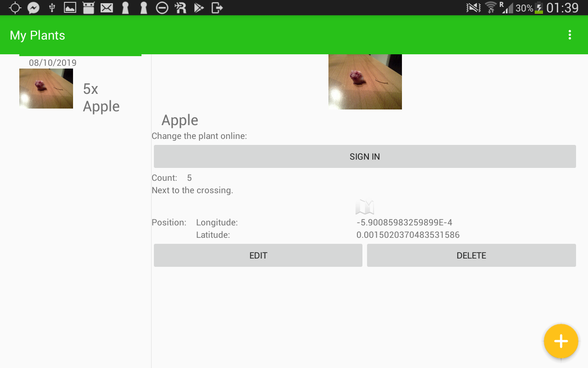Tap the longitude value text
Viewport: 588px width, 368px height.
coord(404,223)
